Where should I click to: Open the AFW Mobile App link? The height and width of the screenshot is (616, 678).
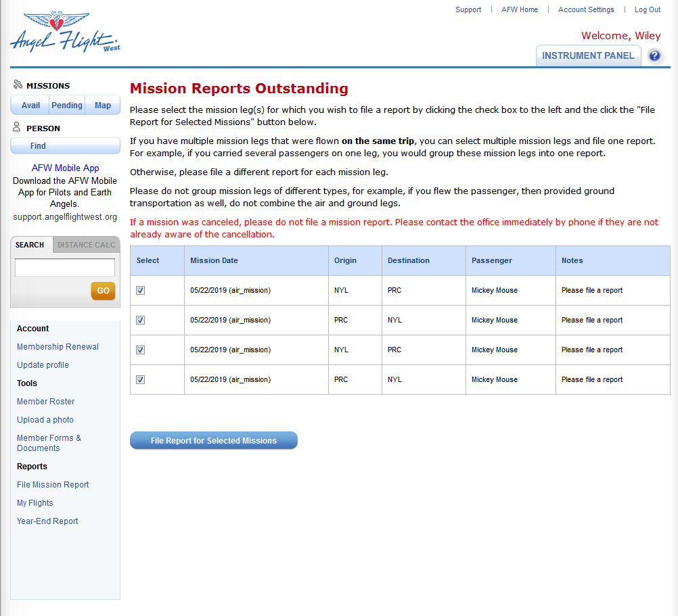(65, 168)
